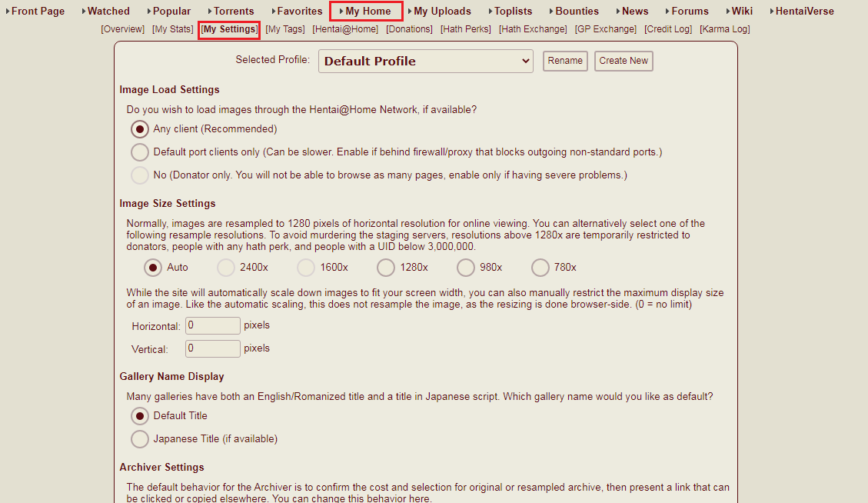This screenshot has width=868, height=503.
Task: Go to the Watched page
Action: click(108, 11)
